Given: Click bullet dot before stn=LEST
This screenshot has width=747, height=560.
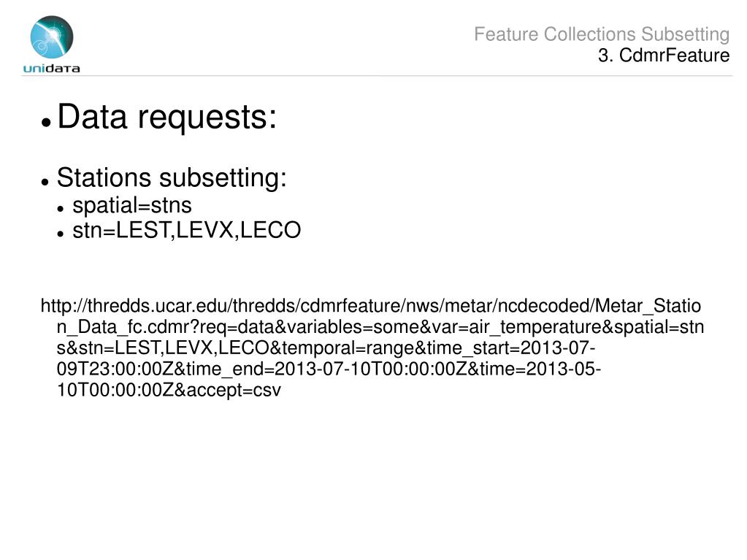Looking at the screenshot, I should coord(60,234).
